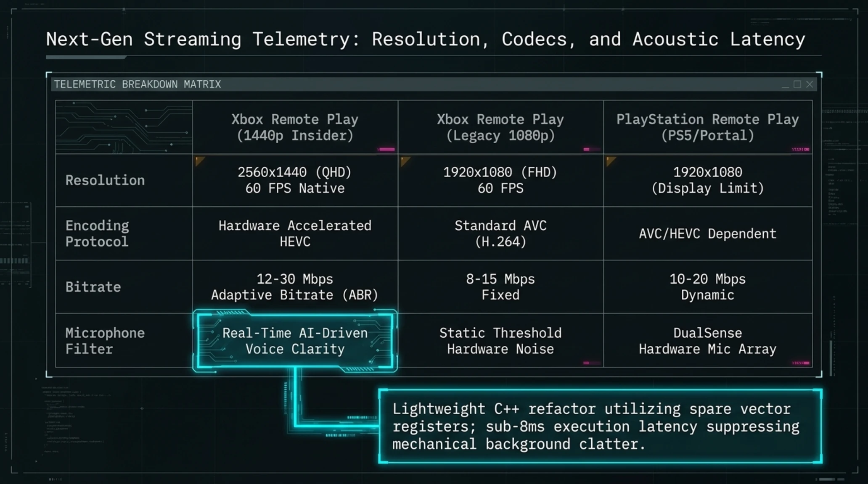Click the 'Lightweight C++ refactor' callout box
Screen dimensions: 868x484
[x=600, y=426]
